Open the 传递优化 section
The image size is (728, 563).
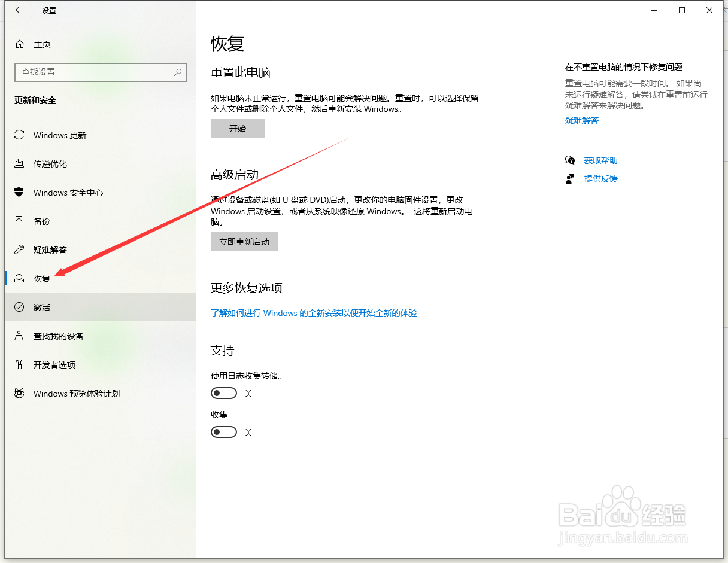[x=101, y=164]
